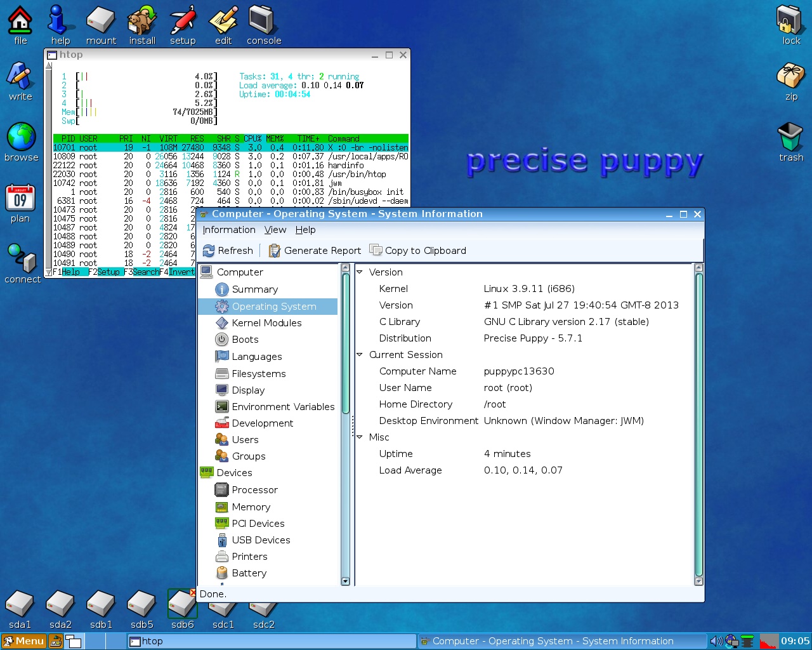Viewport: 812px width, 650px height.
Task: Click Copy to Clipboard button
Action: (x=418, y=251)
